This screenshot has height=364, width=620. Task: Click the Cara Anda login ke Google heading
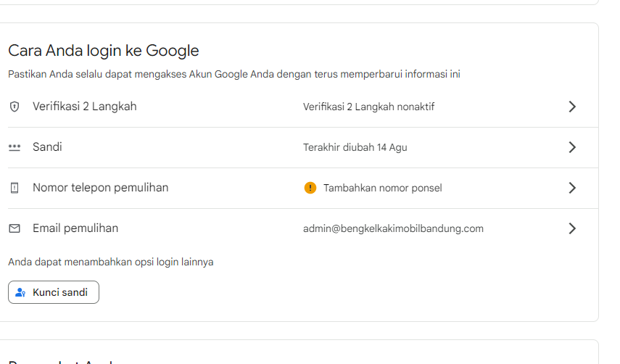coord(104,51)
